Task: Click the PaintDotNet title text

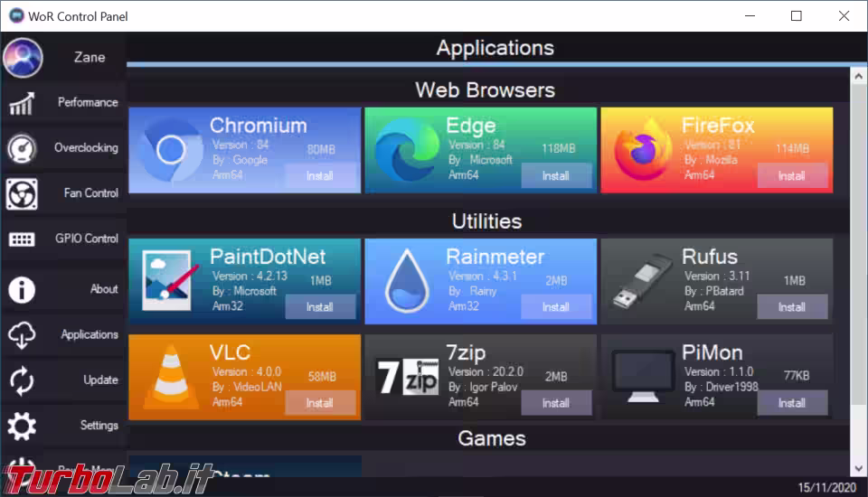Action: tap(268, 257)
